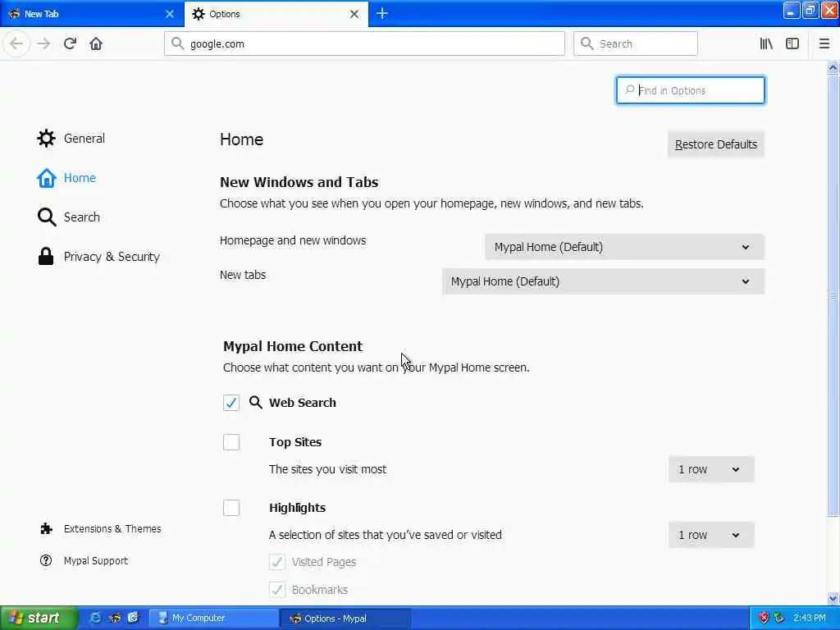Open the Library bookshelf icon in the toolbar
The image size is (840, 630).
click(x=766, y=43)
